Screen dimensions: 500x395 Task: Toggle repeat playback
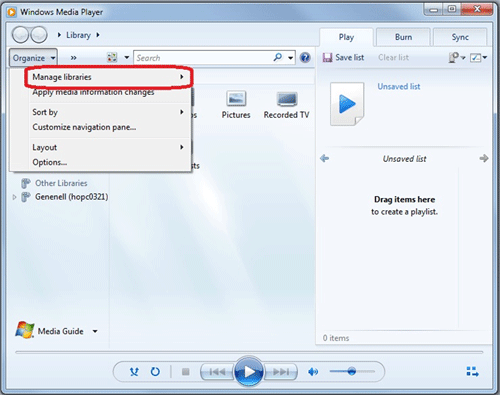[x=155, y=371]
